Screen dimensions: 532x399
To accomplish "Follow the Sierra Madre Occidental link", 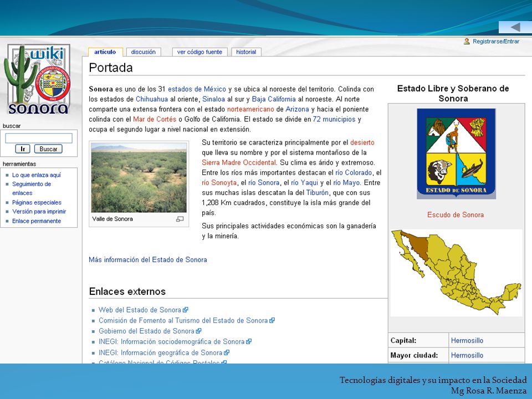I will click(238, 162).
